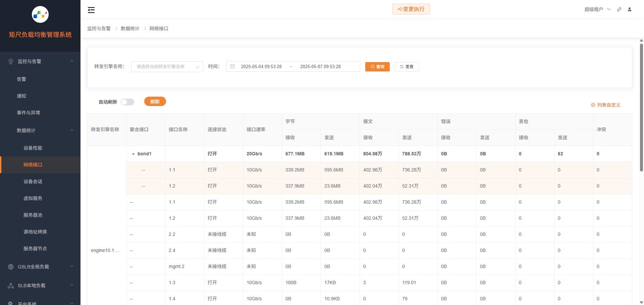The width and height of the screenshot is (644, 305).
Task: Go to 虚拟服务 statistics page
Action: coord(33,198)
